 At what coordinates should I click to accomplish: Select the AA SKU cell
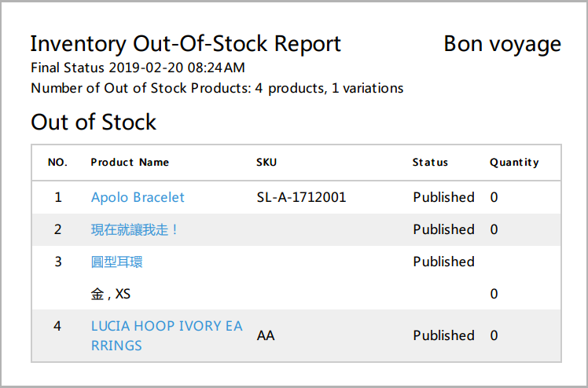(x=266, y=335)
